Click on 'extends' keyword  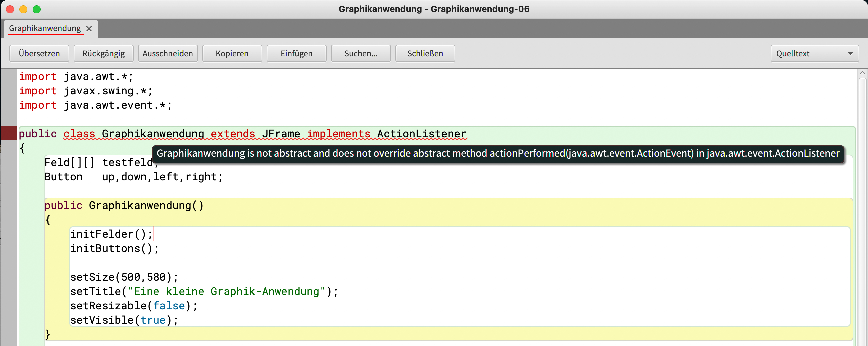233,134
